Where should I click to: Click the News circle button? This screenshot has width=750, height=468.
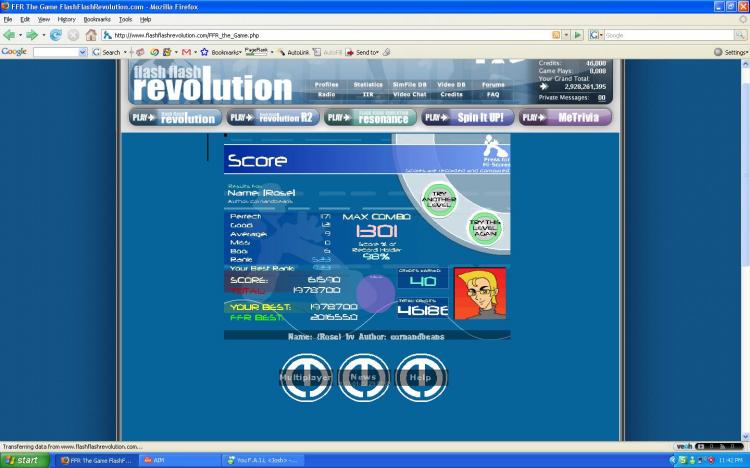pos(364,378)
